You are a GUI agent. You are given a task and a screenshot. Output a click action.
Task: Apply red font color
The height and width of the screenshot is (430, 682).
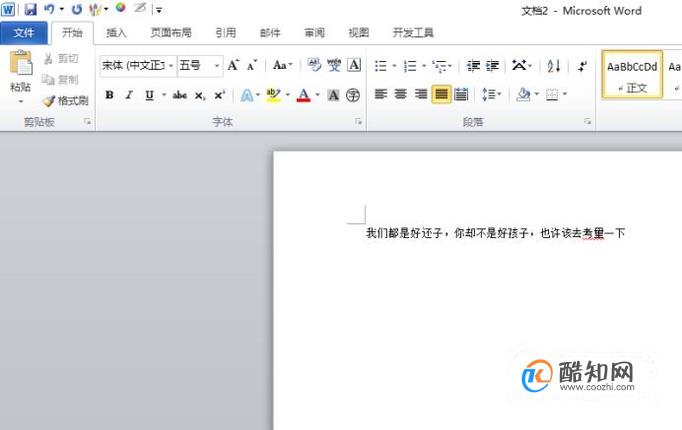point(304,95)
